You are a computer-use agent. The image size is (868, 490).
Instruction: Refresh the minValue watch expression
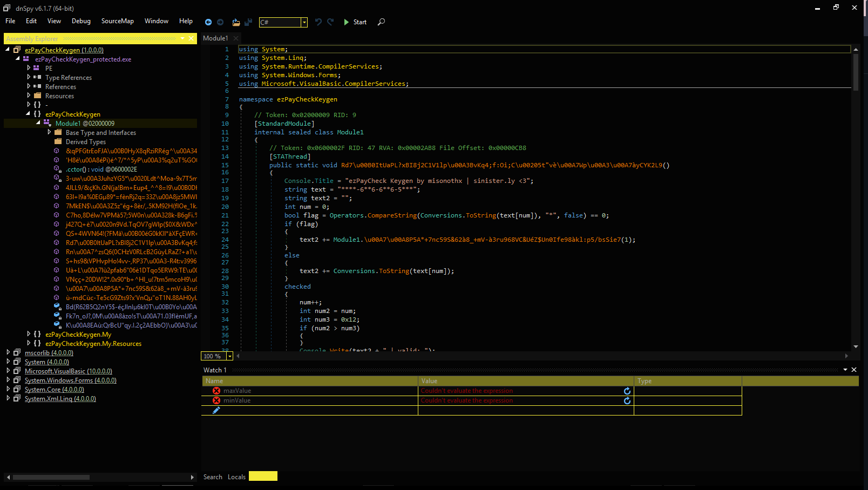click(x=627, y=401)
